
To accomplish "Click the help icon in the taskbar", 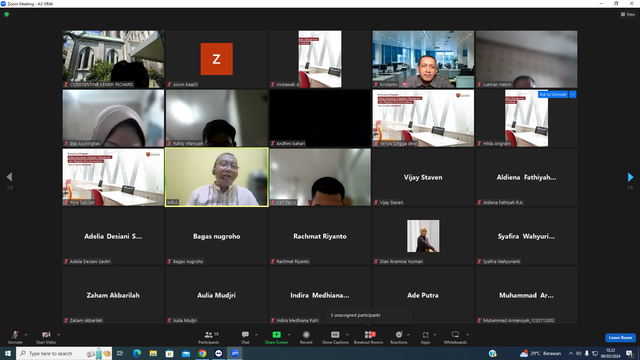I will click(x=493, y=353).
